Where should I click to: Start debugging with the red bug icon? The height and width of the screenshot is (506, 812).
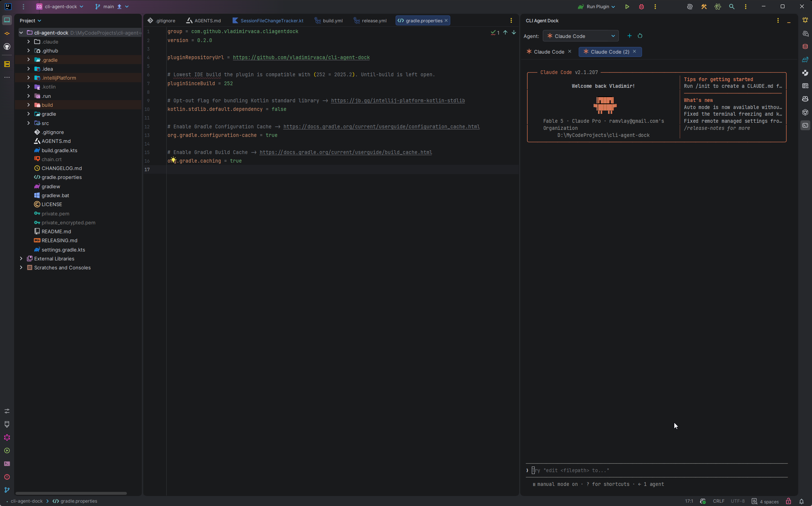[641, 7]
